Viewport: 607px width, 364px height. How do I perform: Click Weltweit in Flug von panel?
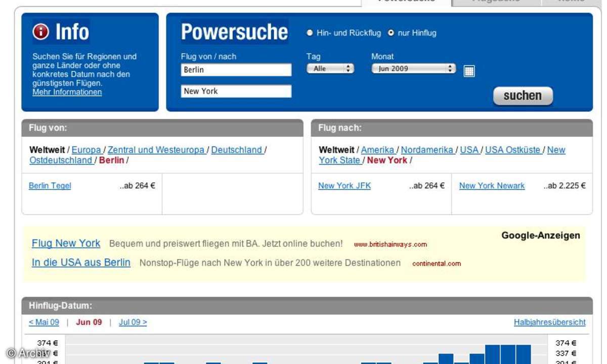click(x=47, y=150)
